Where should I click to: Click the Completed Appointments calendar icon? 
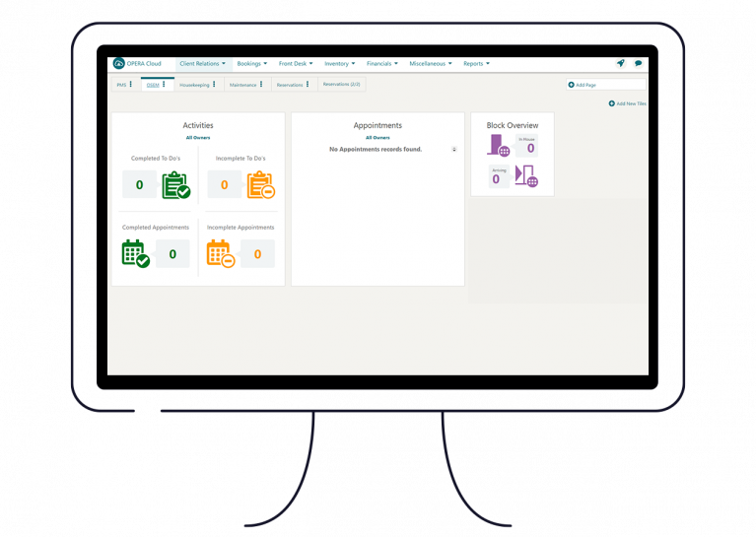click(x=135, y=254)
